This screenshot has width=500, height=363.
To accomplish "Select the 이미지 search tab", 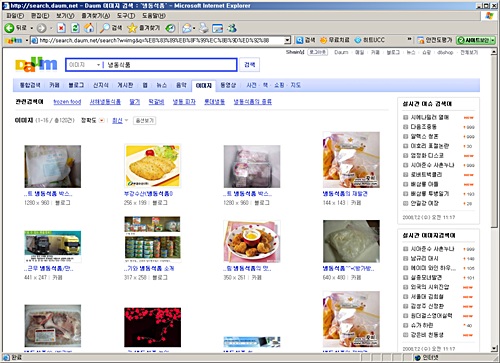I will click(204, 86).
